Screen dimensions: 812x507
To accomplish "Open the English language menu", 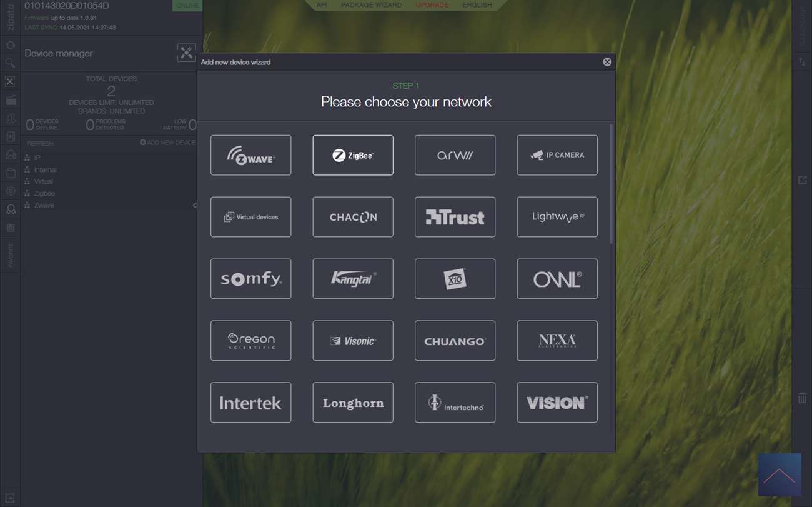I will tap(477, 5).
